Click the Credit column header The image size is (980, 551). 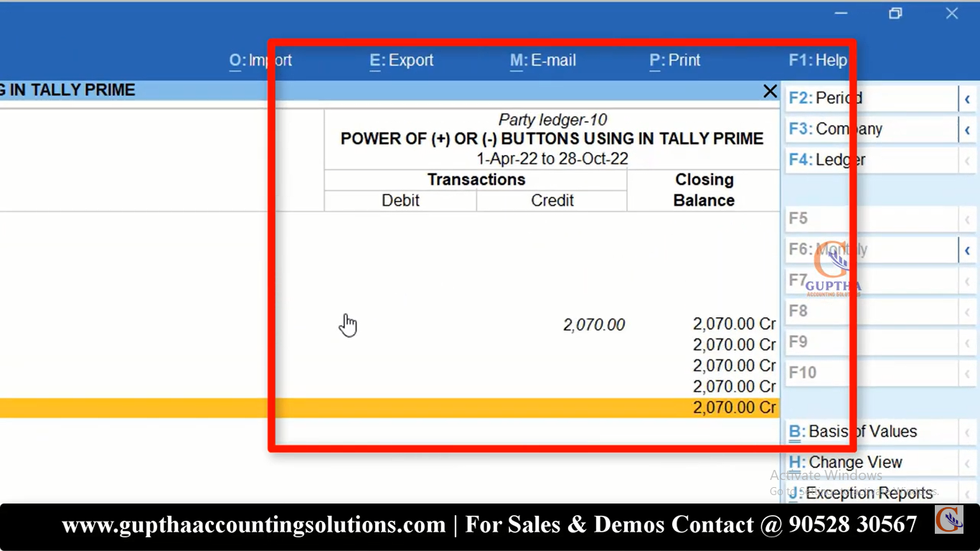point(552,201)
